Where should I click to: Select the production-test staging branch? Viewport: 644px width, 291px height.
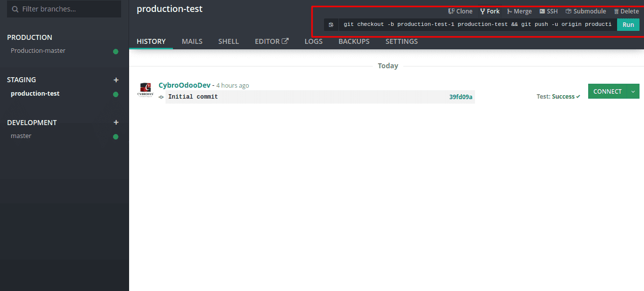pos(35,94)
